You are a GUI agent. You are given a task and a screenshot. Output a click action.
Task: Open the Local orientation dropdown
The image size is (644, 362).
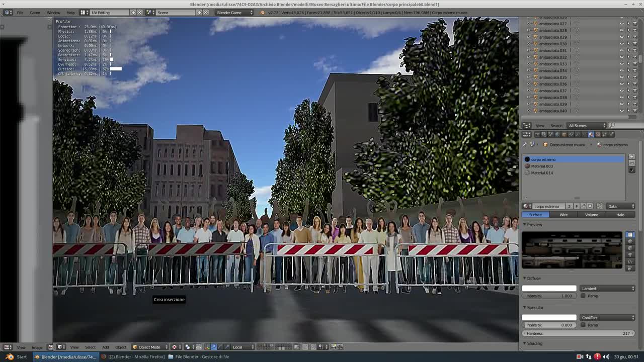(x=243, y=347)
